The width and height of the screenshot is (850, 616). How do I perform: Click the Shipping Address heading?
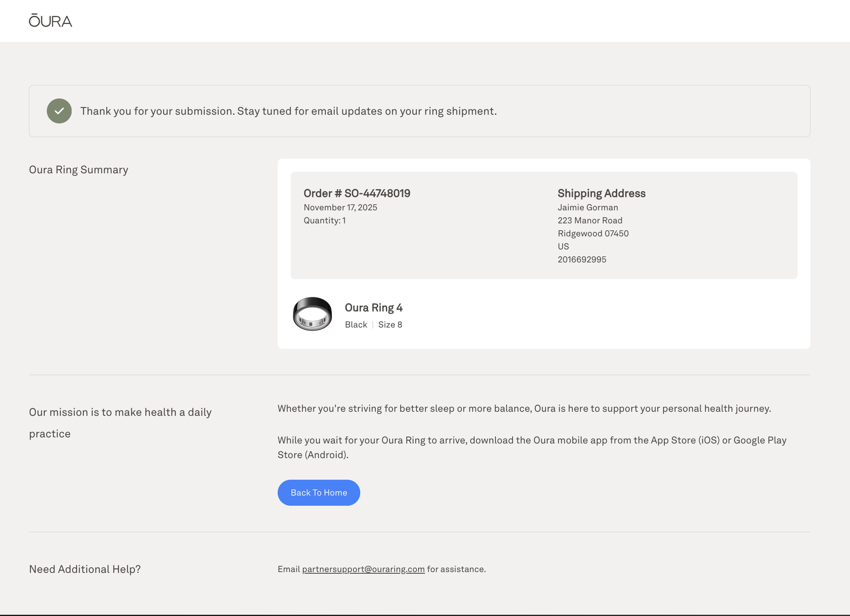[x=602, y=193]
